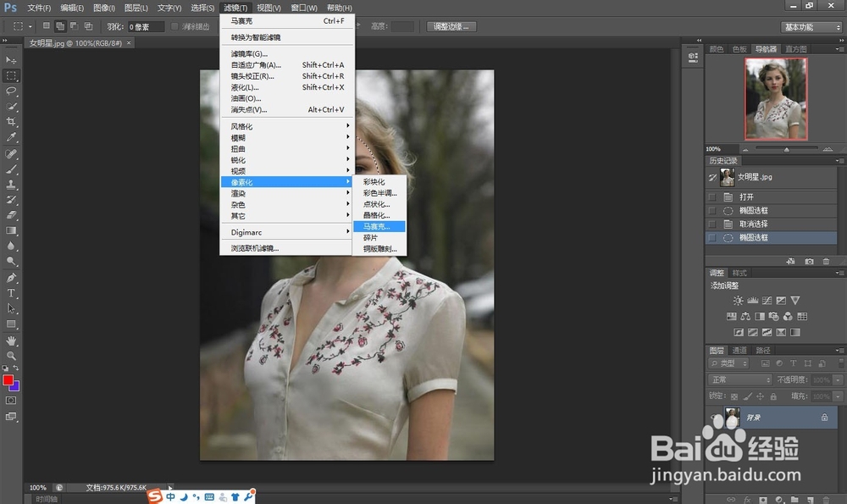
Task: Select the Move tool
Action: 11,60
